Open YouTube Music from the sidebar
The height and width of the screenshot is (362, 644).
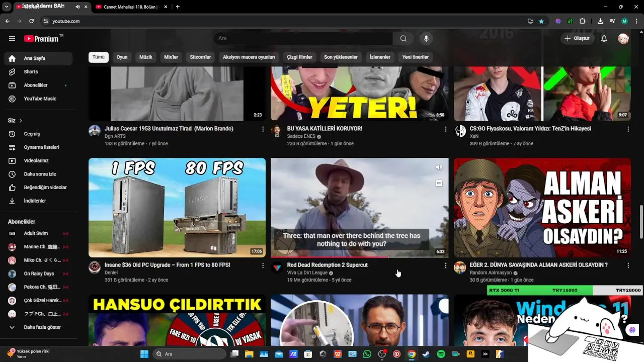(x=38, y=99)
